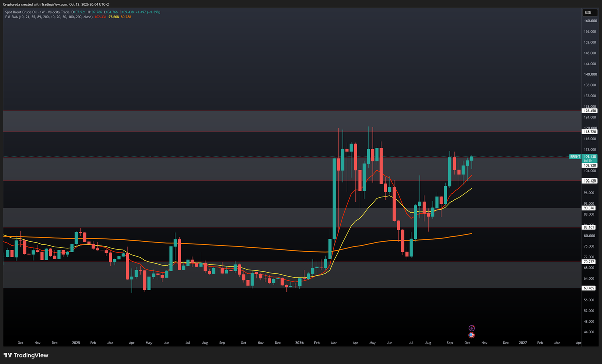Click the 2026 year label on time axis
The width and height of the screenshot is (602, 364).
(x=299, y=343)
